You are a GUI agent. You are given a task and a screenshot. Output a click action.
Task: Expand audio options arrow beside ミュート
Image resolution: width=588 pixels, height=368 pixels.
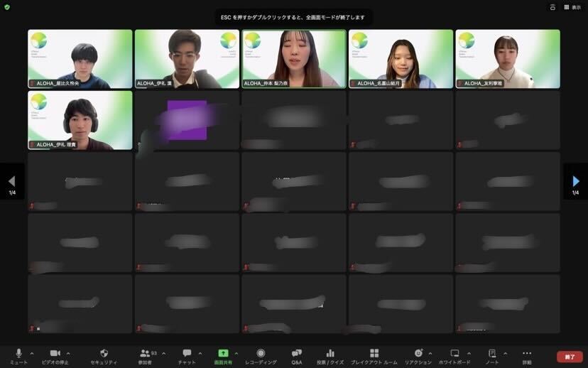(x=31, y=353)
